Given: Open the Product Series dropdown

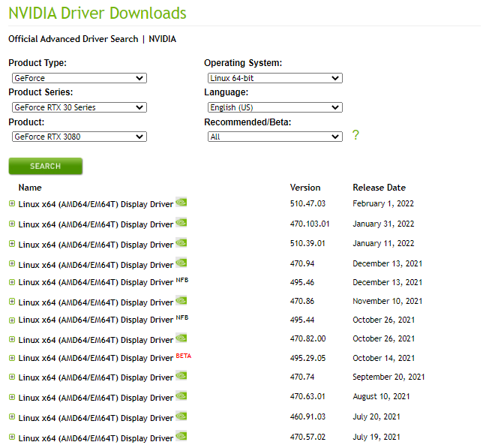Looking at the screenshot, I should point(79,107).
